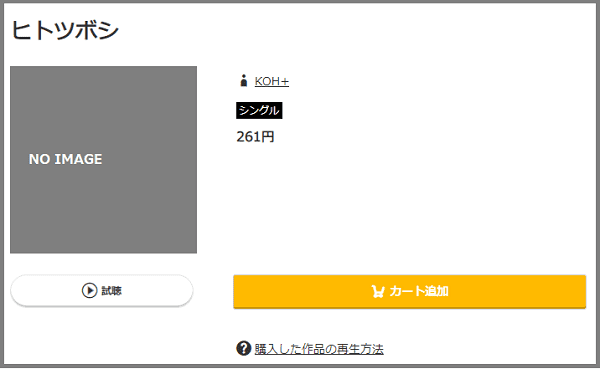Start the 試聴 sample preview

click(x=102, y=291)
